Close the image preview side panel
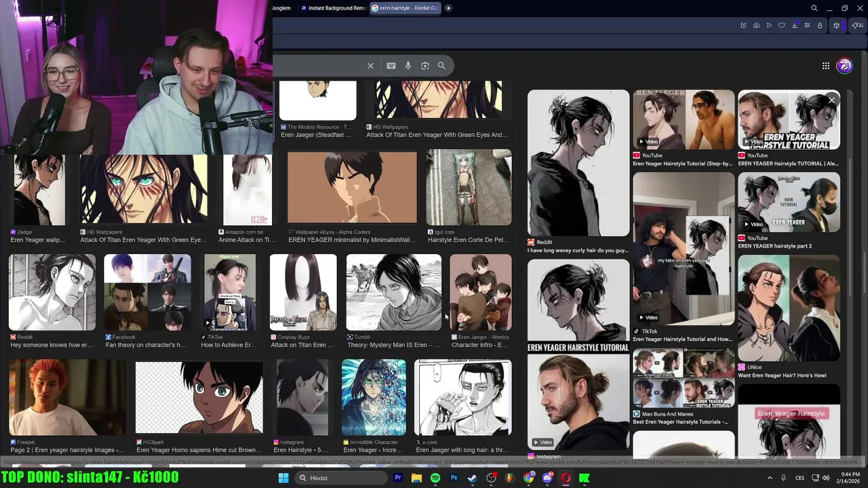This screenshot has width=868, height=488. (831, 100)
